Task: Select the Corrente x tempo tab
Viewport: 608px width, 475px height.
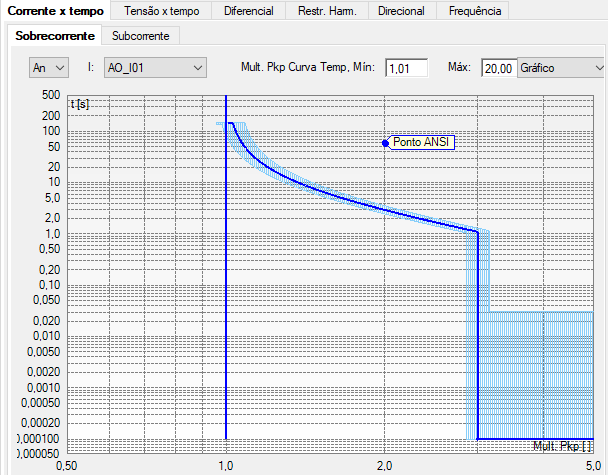Action: [54, 11]
